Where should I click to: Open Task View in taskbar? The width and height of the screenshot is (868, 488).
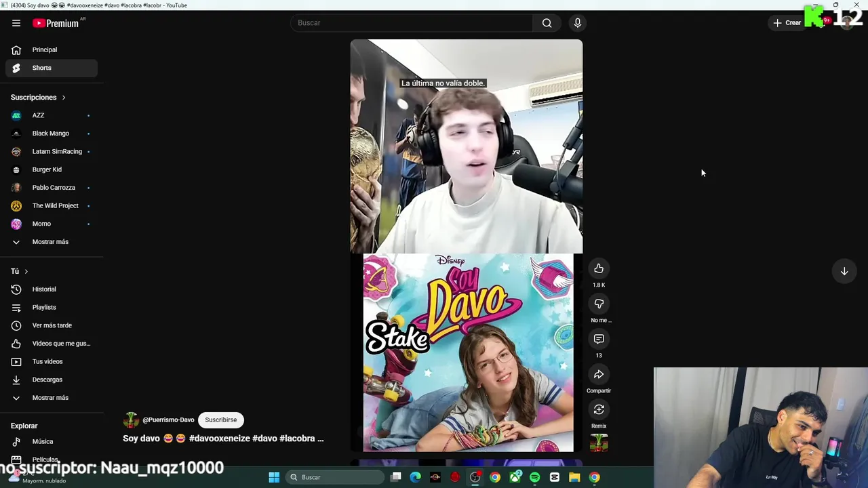[396, 477]
